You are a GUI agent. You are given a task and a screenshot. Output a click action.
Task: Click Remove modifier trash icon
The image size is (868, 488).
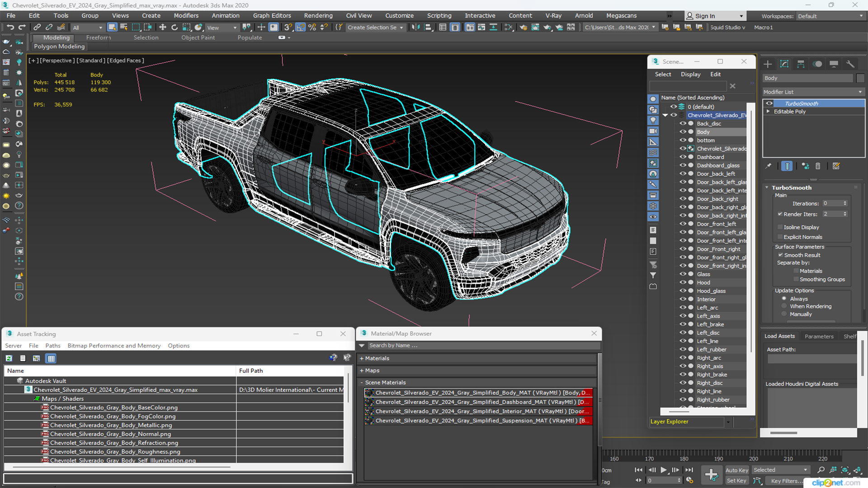click(x=818, y=166)
